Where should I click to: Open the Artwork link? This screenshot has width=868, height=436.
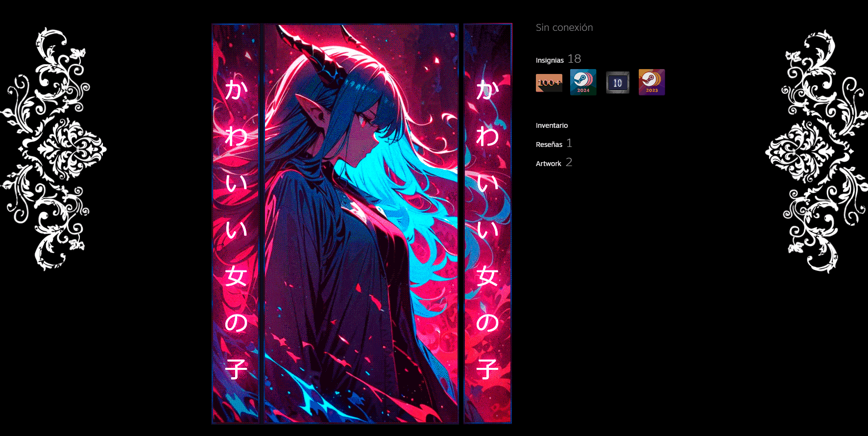pos(548,164)
